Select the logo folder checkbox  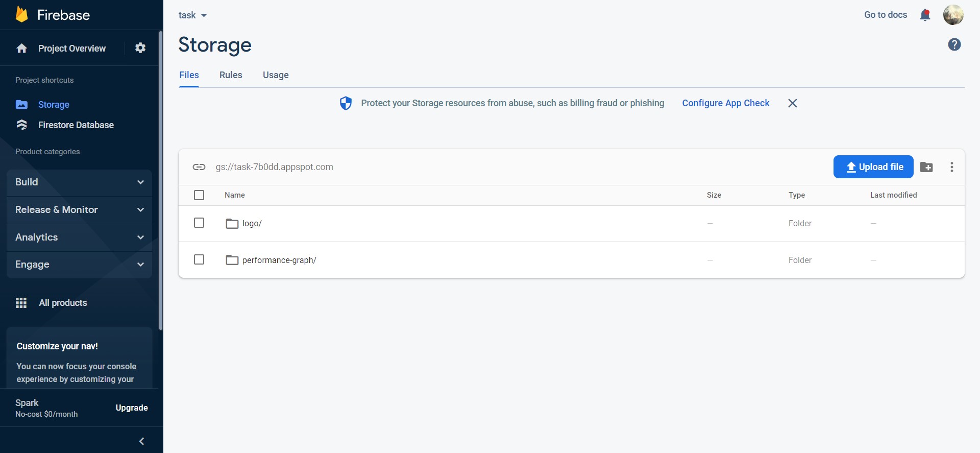[x=199, y=223]
